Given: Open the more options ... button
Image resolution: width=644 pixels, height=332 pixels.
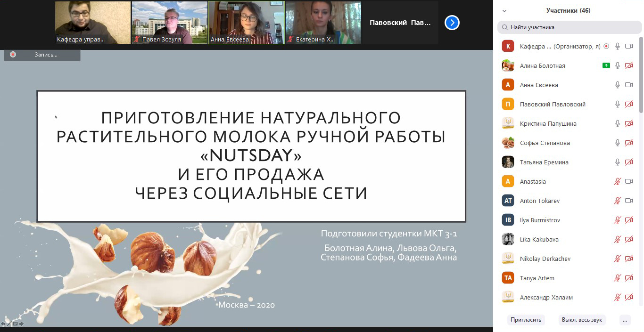Looking at the screenshot, I should (625, 320).
